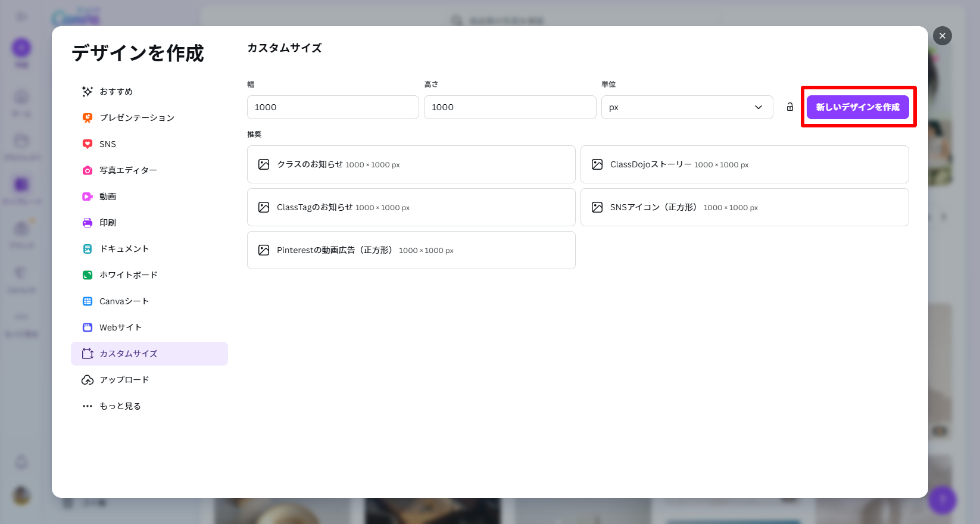Open the SNS heart icon category

88,144
